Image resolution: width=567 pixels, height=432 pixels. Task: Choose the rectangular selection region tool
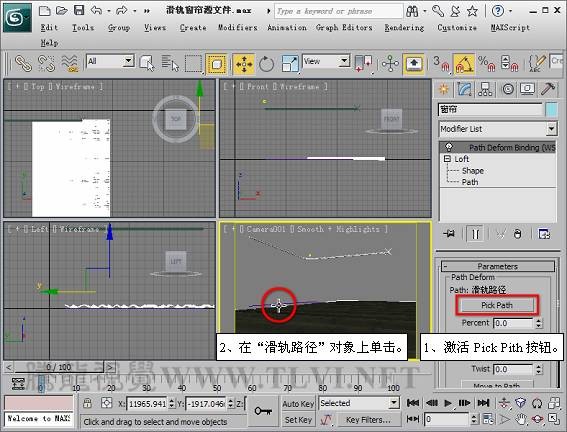194,64
